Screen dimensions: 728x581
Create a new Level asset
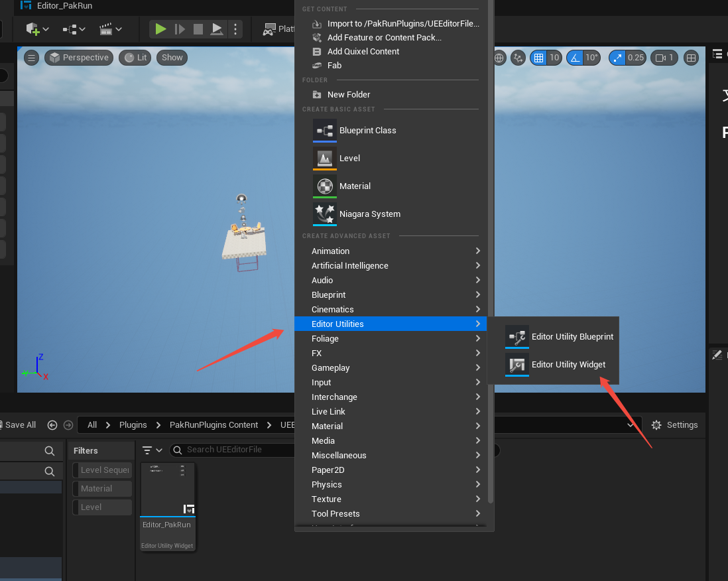391,159
